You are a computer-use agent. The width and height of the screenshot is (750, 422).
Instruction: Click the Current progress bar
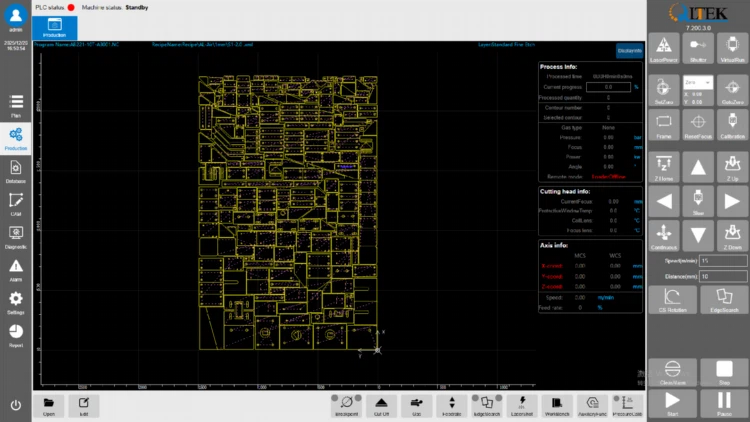(x=608, y=87)
